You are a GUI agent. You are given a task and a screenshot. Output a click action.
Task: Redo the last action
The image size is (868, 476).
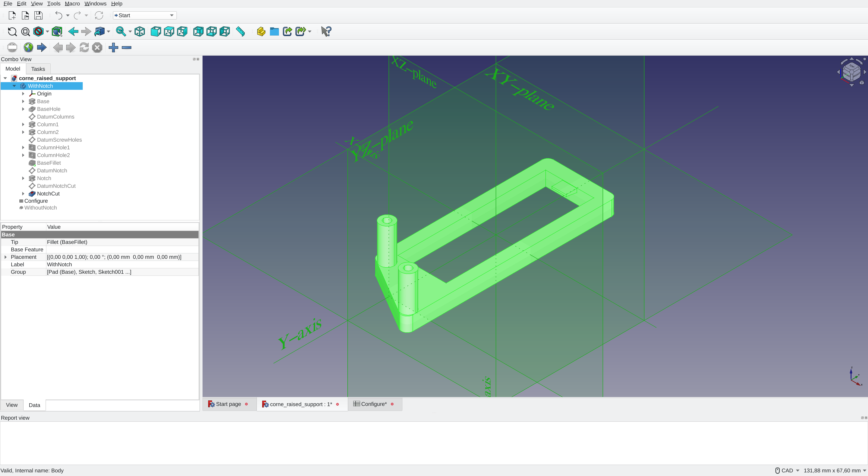coord(77,16)
